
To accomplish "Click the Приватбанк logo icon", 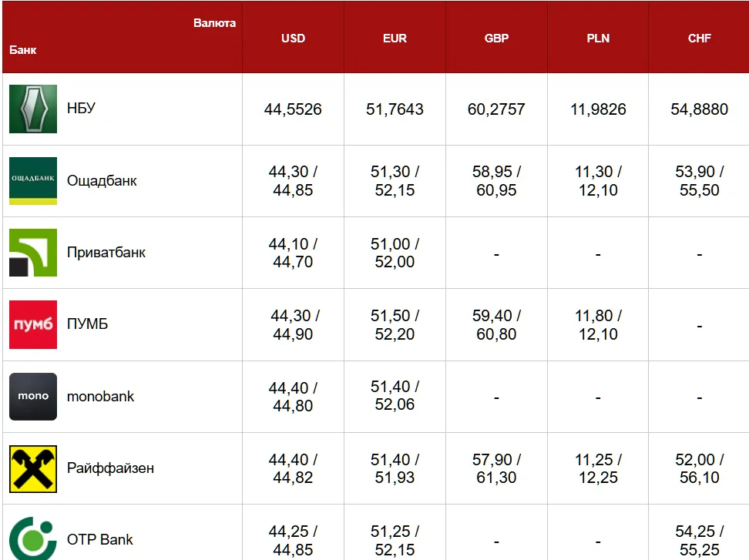I will coord(33,253).
